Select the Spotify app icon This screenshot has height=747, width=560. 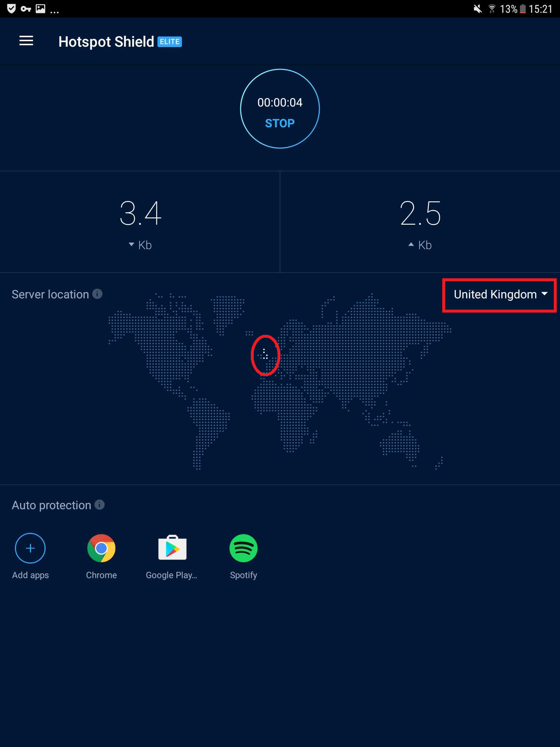(x=244, y=548)
